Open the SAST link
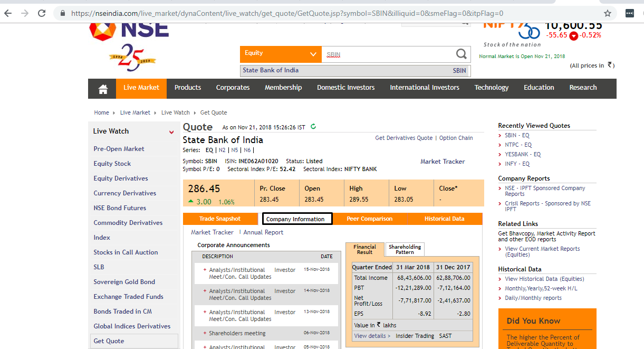 (446, 336)
